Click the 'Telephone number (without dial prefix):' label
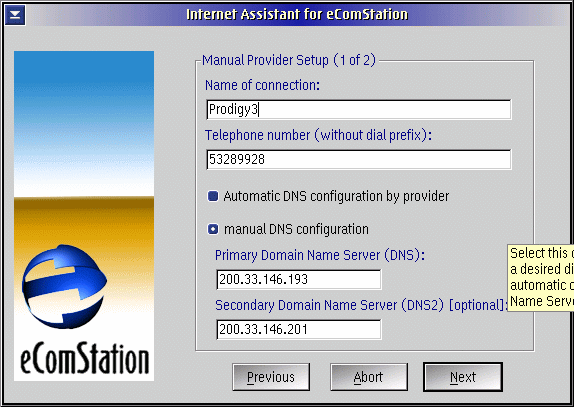The width and height of the screenshot is (574, 407). click(x=318, y=135)
